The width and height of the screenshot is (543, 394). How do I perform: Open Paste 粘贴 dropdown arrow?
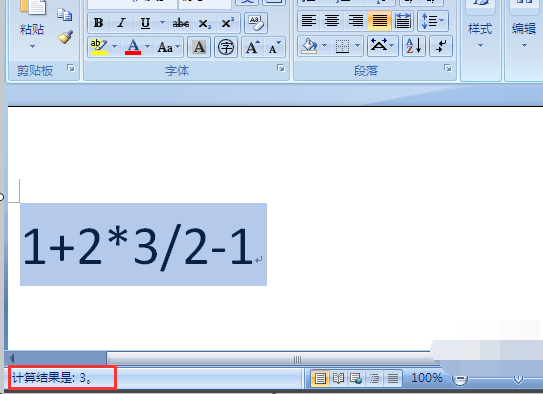coord(32,46)
